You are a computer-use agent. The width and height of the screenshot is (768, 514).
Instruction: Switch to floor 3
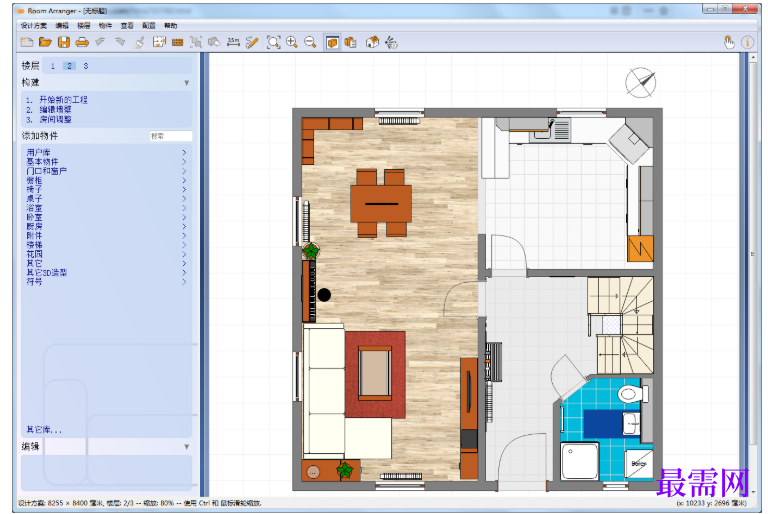point(86,66)
